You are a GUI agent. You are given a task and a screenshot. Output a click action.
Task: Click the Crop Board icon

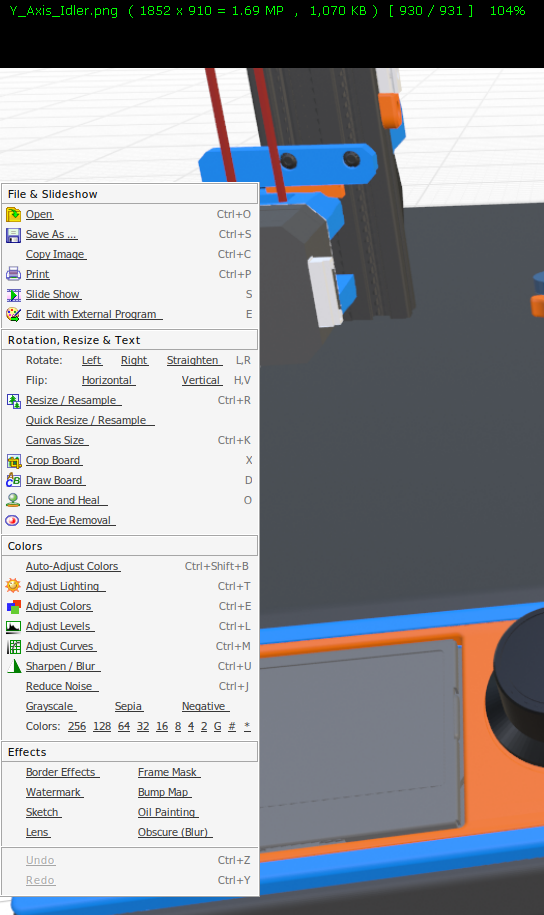click(x=13, y=460)
